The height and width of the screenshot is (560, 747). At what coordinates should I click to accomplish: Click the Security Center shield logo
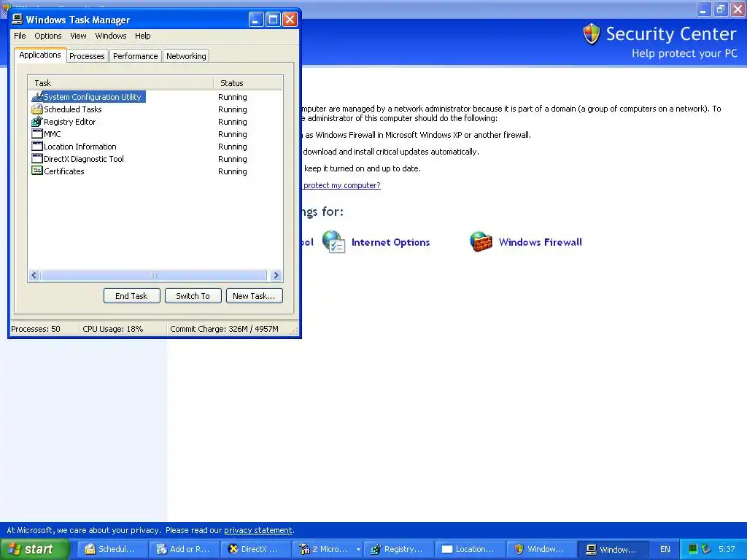[591, 34]
